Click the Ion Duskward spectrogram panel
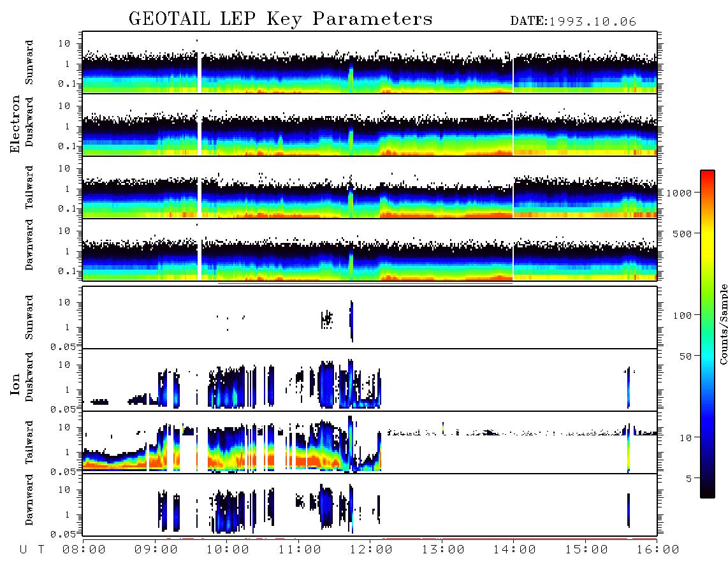The image size is (728, 561). (x=370, y=380)
